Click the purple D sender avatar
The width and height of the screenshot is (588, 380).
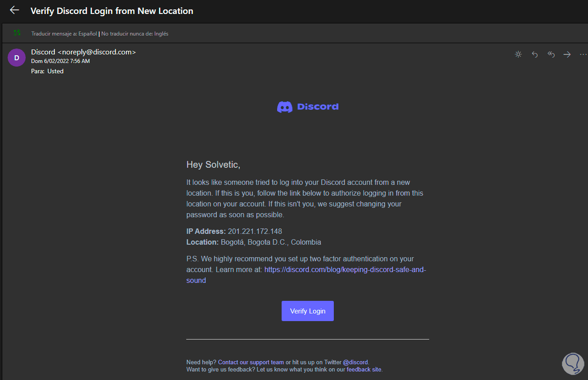tap(17, 58)
